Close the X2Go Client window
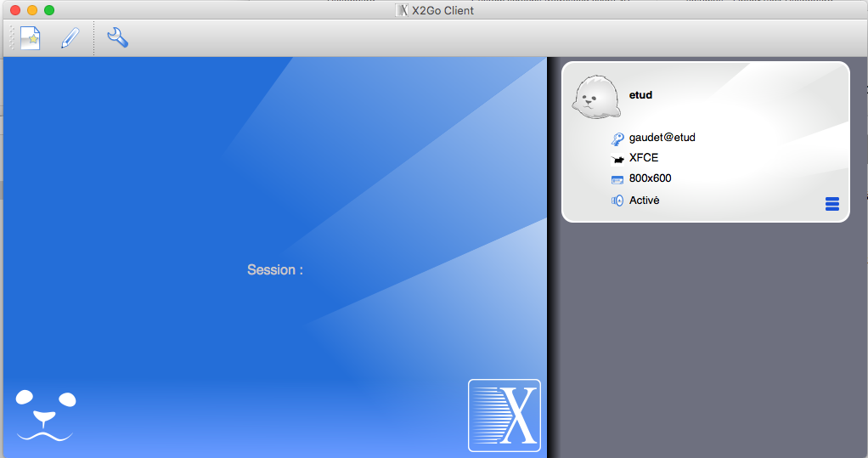The image size is (868, 458). 15,10
